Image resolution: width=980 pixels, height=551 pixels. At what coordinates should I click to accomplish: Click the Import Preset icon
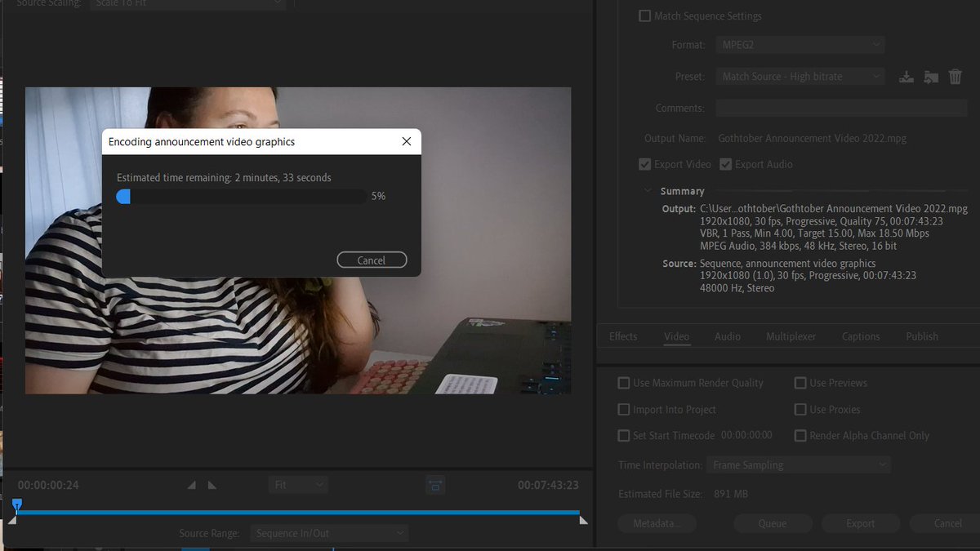pos(931,77)
